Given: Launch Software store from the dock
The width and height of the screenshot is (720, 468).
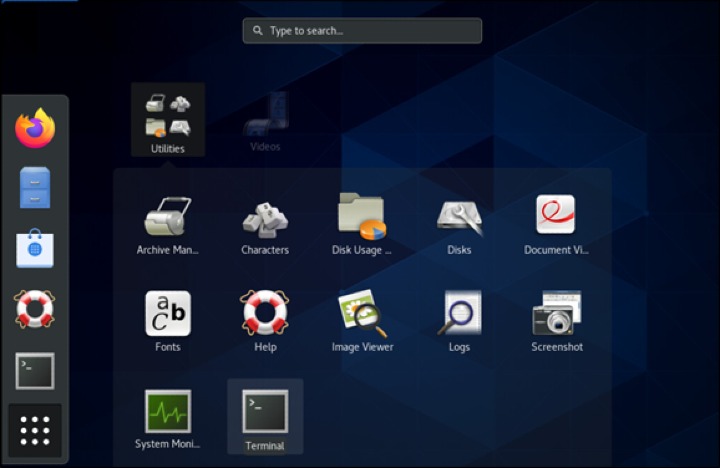Looking at the screenshot, I should (x=35, y=249).
